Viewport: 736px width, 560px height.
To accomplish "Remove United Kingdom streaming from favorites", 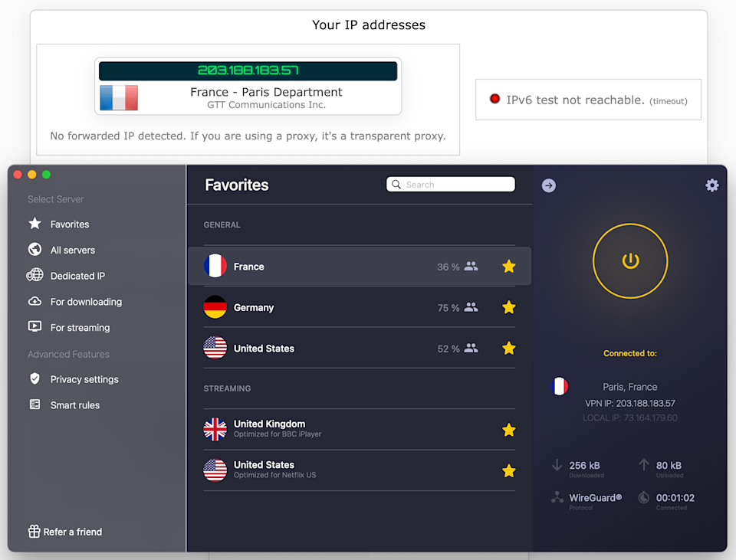I will click(x=508, y=430).
